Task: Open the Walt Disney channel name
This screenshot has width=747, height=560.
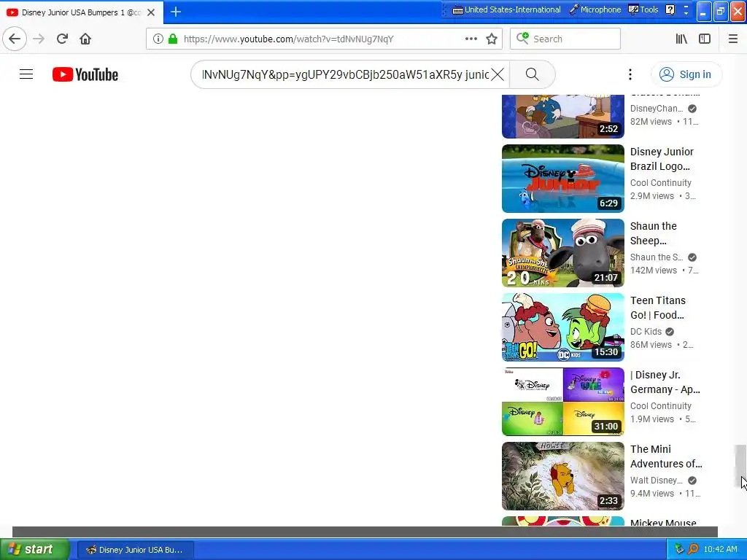Action: (x=656, y=480)
